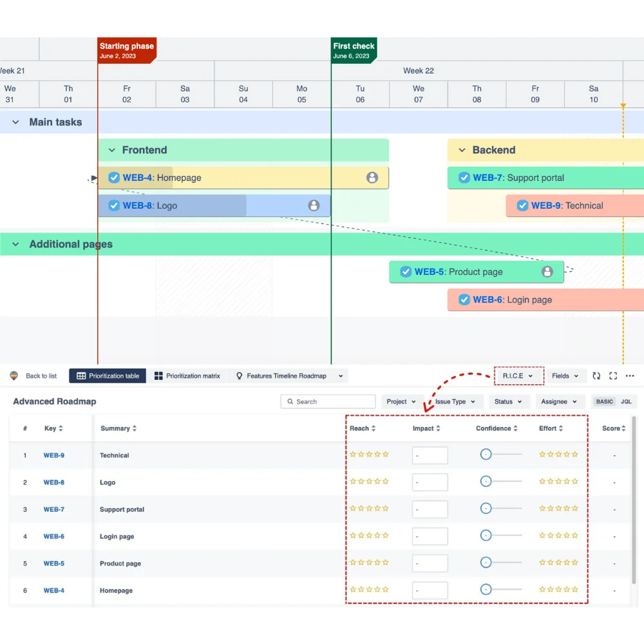Click the Starting phase June 2 marker
644x644 pixels.
(126, 50)
